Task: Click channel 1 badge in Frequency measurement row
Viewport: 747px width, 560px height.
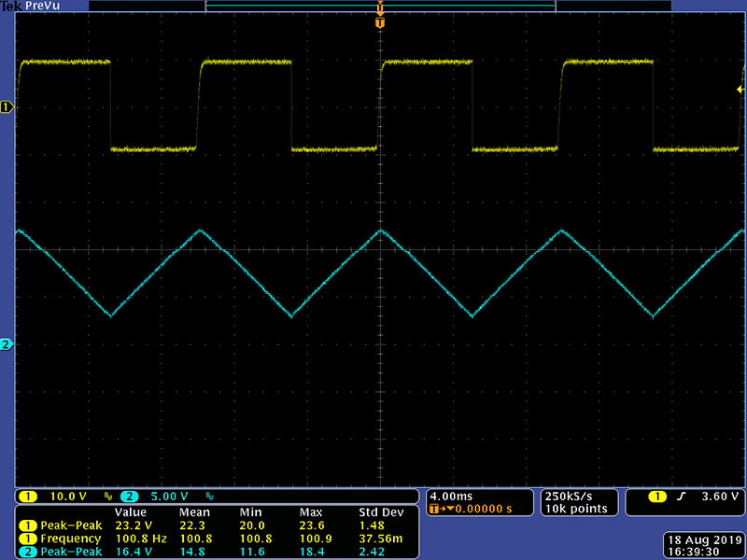Action: coord(28,539)
